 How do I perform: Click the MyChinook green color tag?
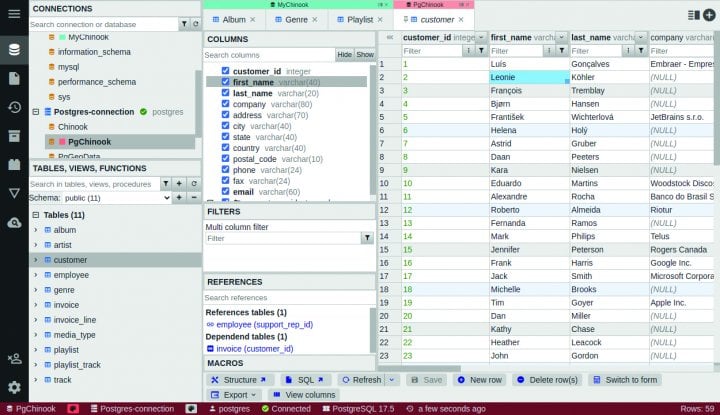[62, 37]
